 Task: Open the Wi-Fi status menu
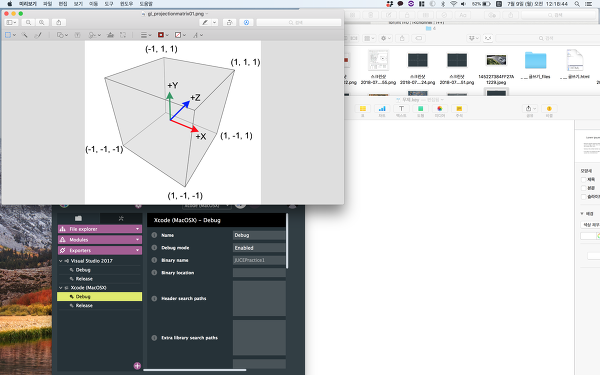click(453, 4)
